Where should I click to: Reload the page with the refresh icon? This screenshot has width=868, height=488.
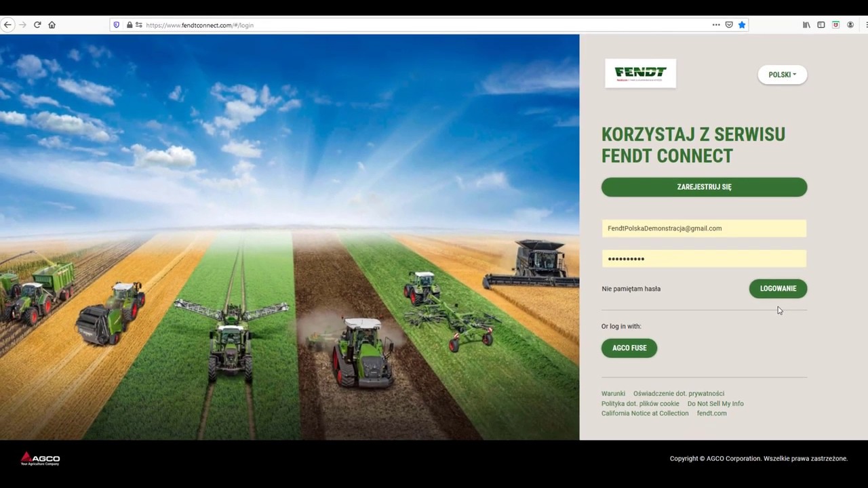37,25
